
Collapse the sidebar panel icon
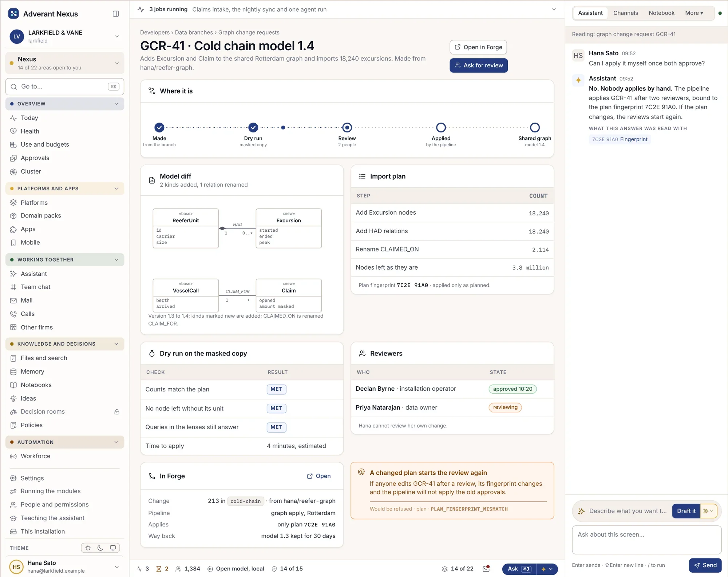pyautogui.click(x=116, y=14)
